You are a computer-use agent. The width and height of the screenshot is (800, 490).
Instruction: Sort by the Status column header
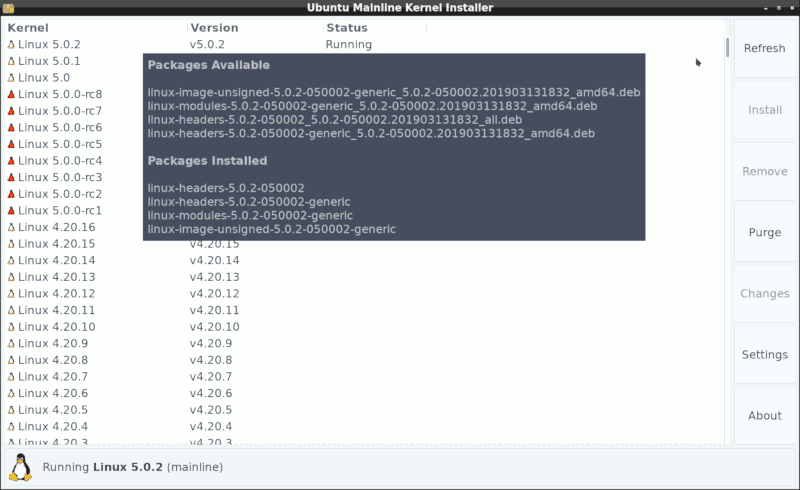click(x=375, y=28)
